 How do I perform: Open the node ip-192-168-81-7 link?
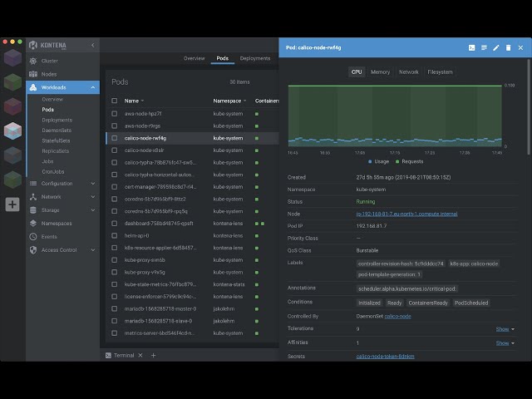pos(406,214)
